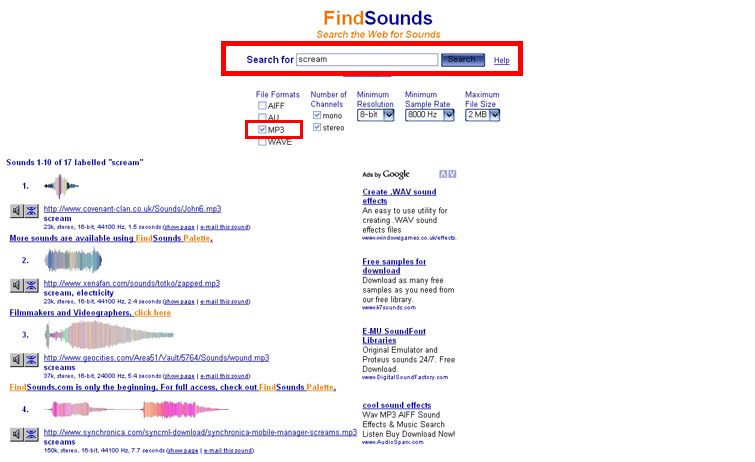Open the Minimum Resolution 8-bit dropdown
Image resolution: width=755 pixels, height=462 pixels.
click(x=376, y=115)
